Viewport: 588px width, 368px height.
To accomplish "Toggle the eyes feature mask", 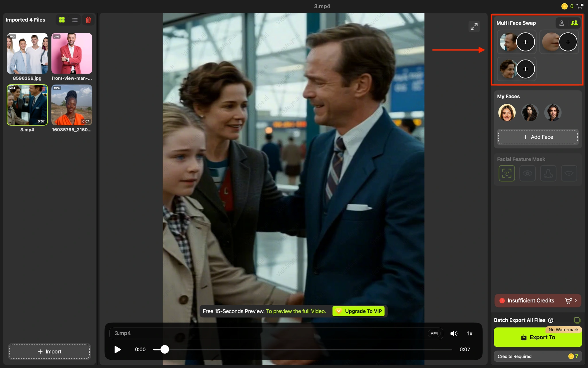I will click(527, 173).
